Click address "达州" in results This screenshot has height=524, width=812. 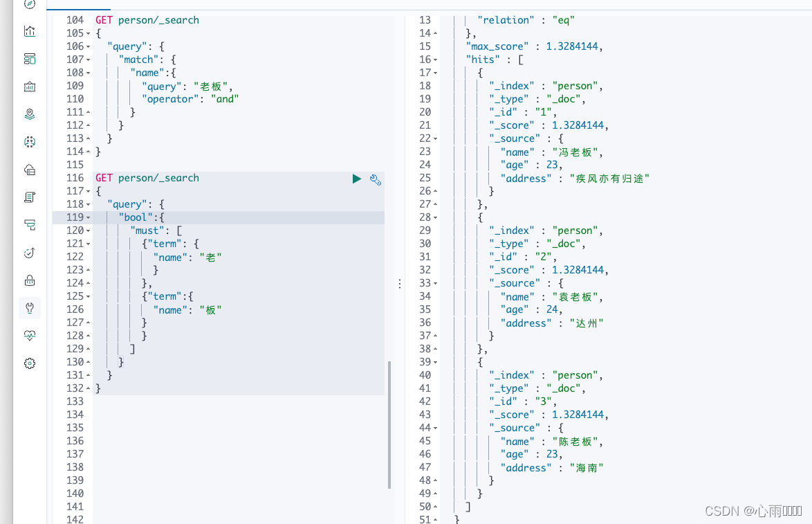point(587,323)
